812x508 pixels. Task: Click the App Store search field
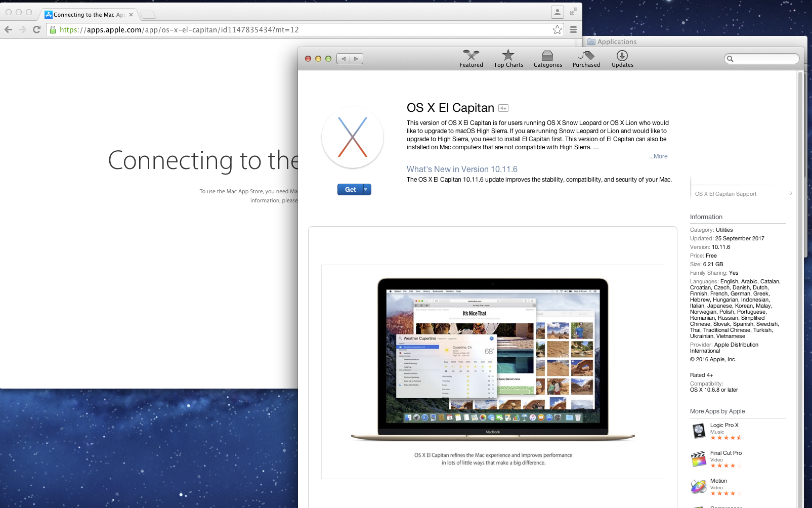pyautogui.click(x=761, y=59)
